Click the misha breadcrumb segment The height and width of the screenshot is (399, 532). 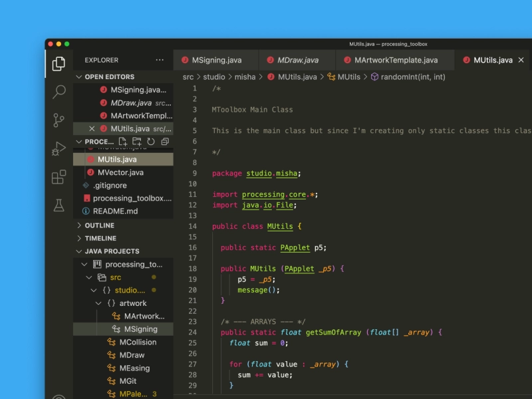pyautogui.click(x=245, y=77)
